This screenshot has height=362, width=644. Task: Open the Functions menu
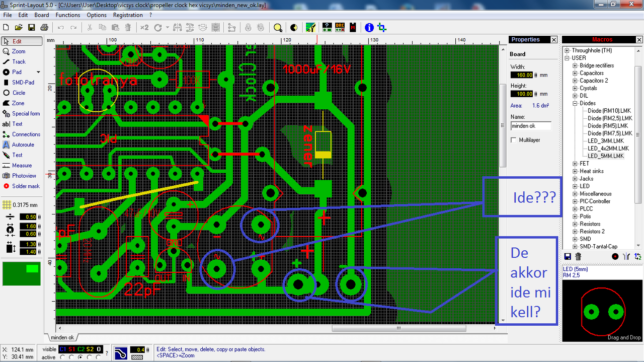68,15
